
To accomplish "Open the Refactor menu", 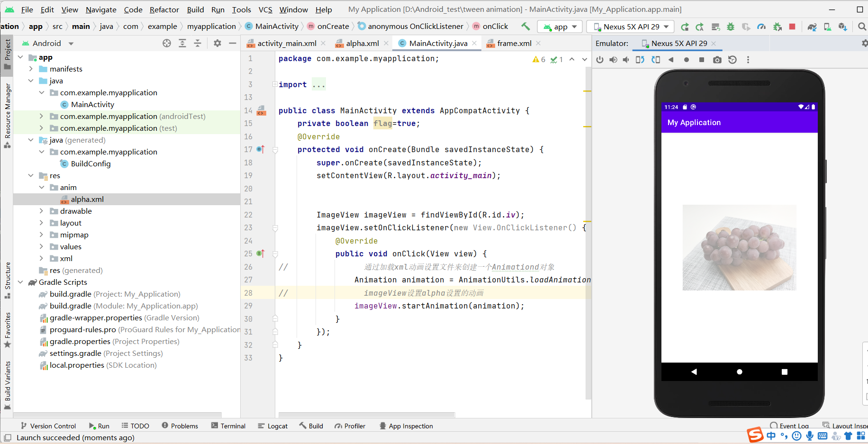I will point(164,9).
